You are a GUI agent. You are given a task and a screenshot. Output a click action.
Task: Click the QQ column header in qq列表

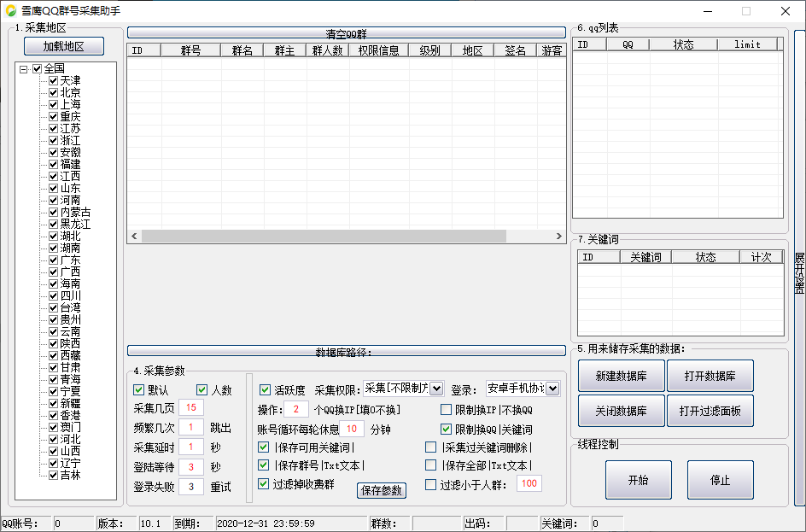tap(628, 44)
